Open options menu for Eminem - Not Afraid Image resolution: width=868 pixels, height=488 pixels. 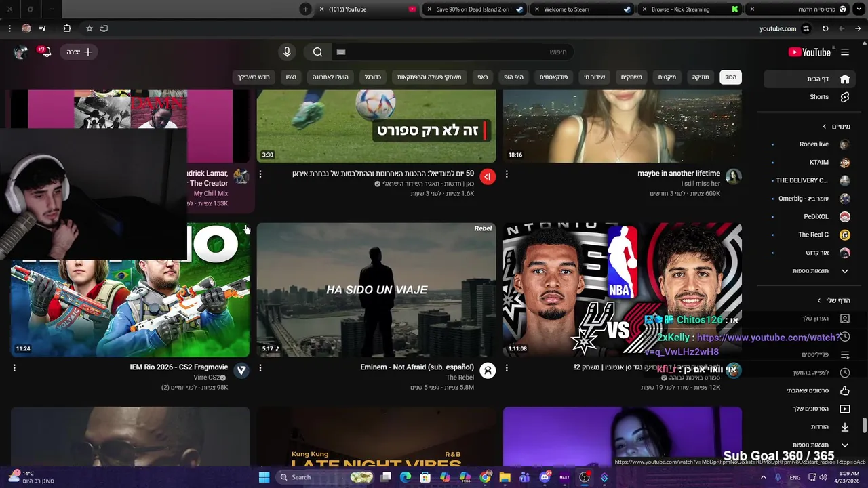(x=260, y=368)
